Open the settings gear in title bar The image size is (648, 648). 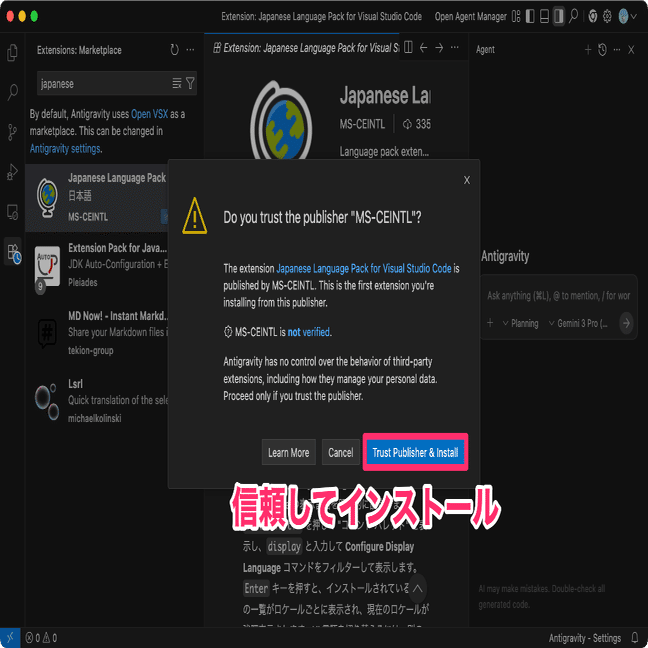tap(607, 17)
